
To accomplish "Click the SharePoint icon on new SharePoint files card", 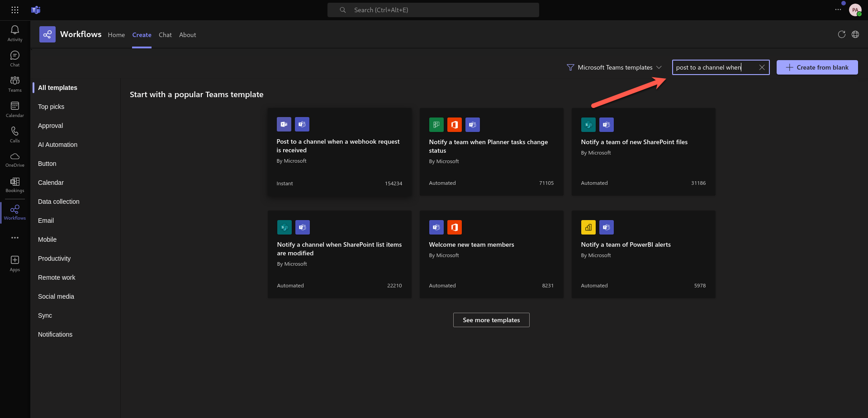I will pyautogui.click(x=588, y=125).
